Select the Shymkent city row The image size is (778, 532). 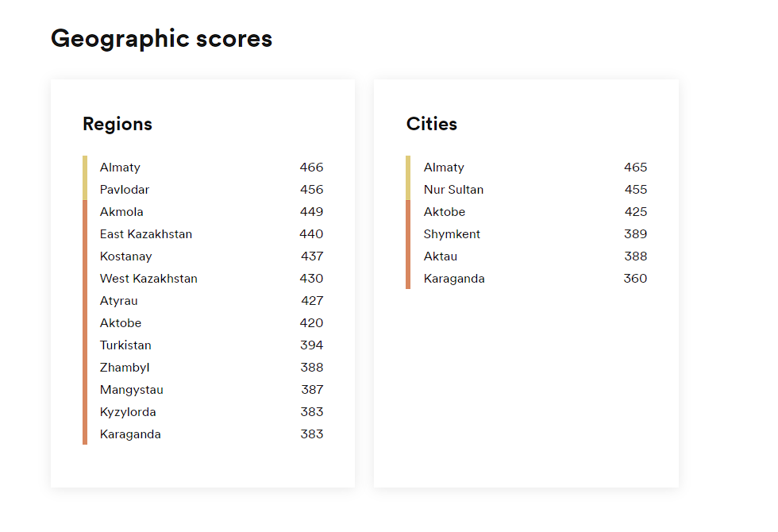452,234
